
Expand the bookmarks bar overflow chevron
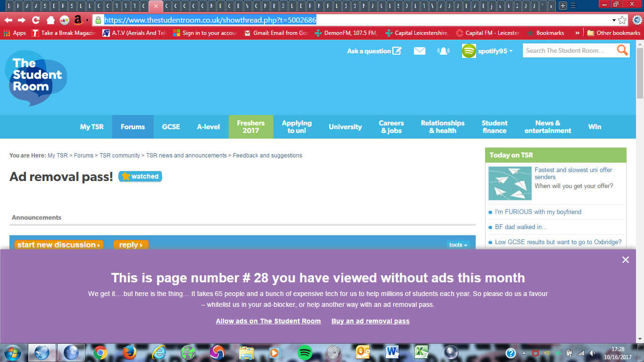coord(577,33)
